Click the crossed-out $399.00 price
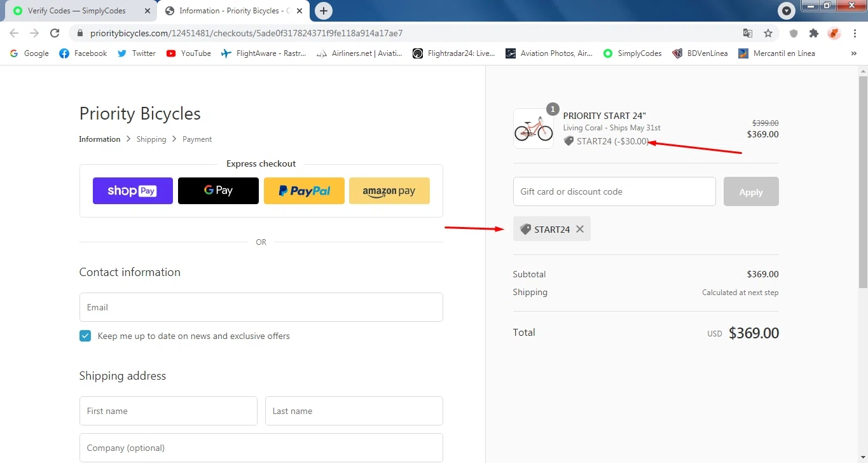This screenshot has width=868, height=463. pos(766,123)
